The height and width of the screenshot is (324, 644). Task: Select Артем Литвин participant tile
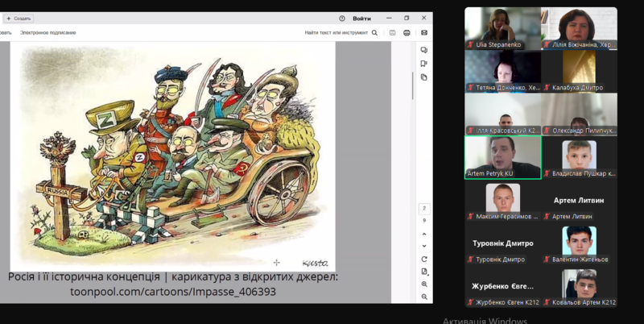click(579, 201)
